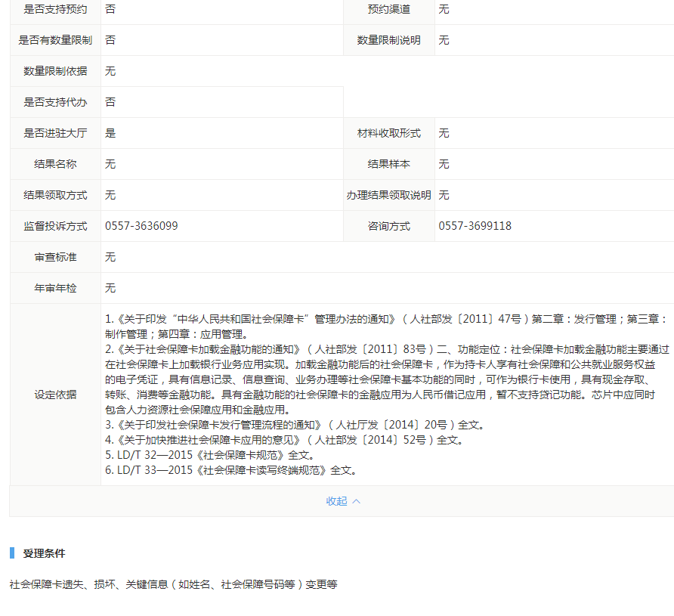Click the blue bar beside 受理条件

click(x=12, y=553)
